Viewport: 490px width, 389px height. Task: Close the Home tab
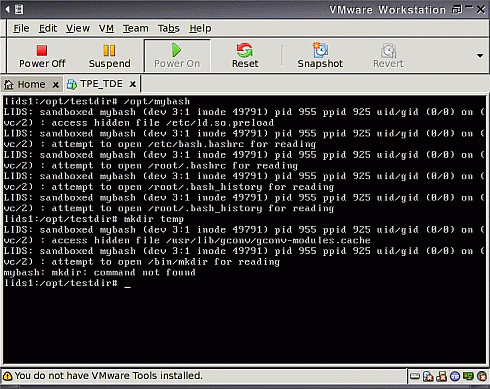point(56,85)
